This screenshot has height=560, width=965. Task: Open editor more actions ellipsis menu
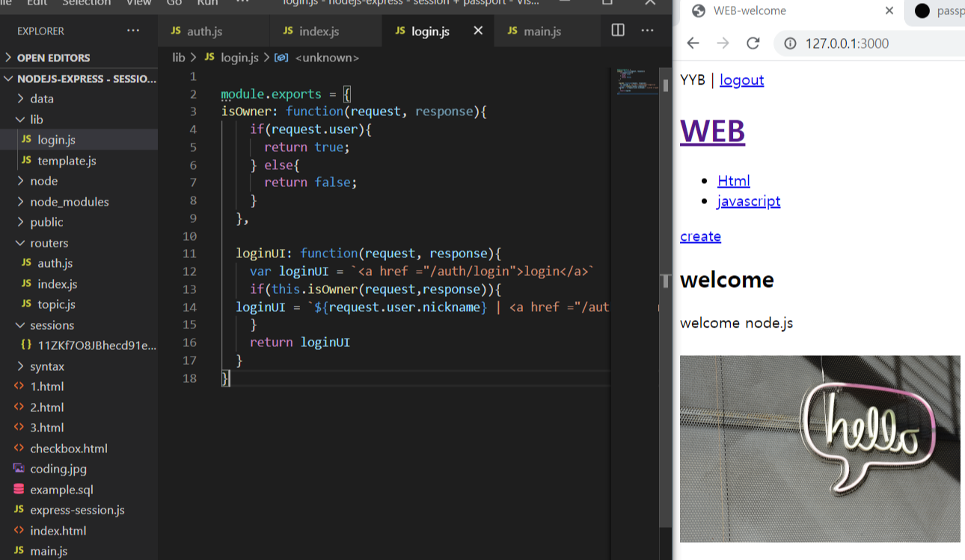pos(648,31)
